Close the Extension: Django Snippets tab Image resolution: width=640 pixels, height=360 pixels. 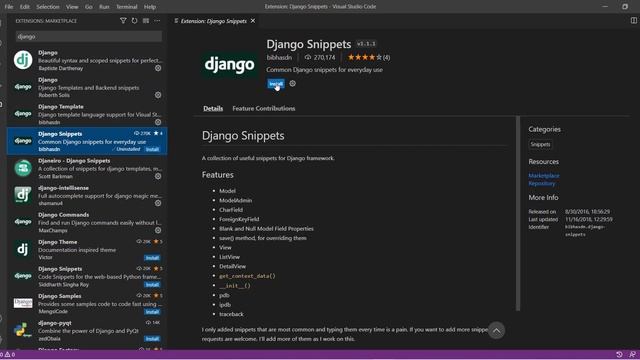pyautogui.click(x=253, y=21)
